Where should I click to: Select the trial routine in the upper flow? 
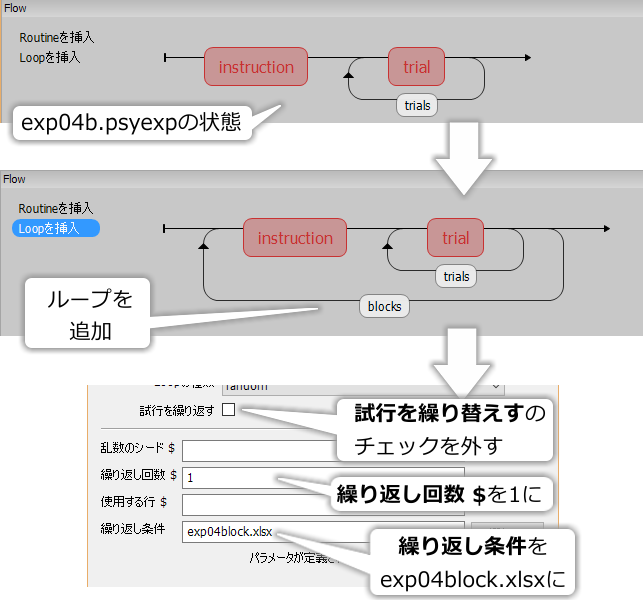coord(416,66)
